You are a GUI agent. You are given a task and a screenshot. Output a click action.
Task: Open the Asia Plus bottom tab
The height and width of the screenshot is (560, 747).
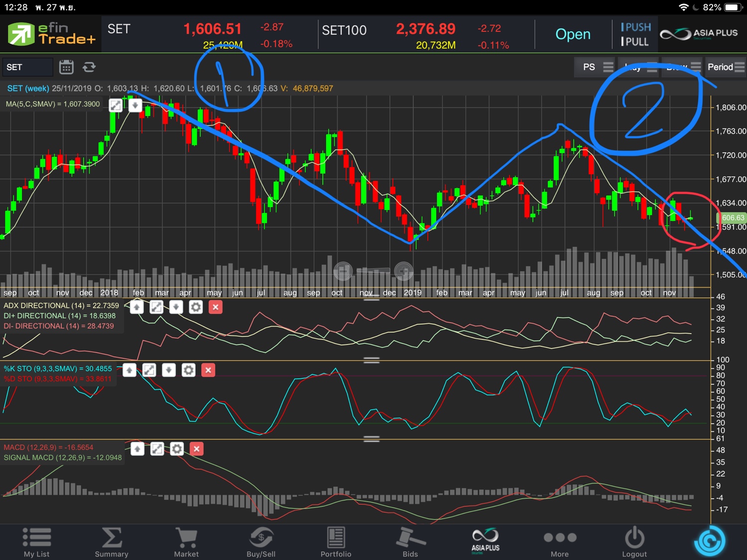pos(485,541)
